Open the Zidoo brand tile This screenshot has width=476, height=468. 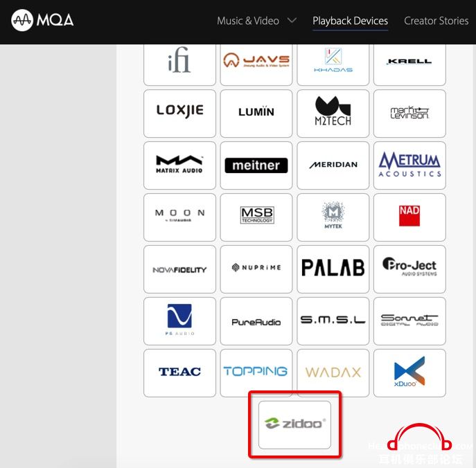(x=294, y=424)
